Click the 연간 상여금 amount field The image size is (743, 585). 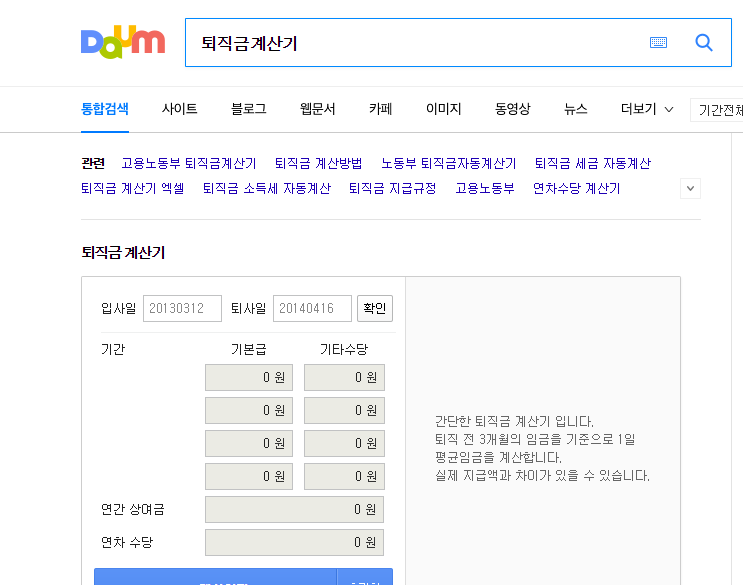pyautogui.click(x=294, y=509)
